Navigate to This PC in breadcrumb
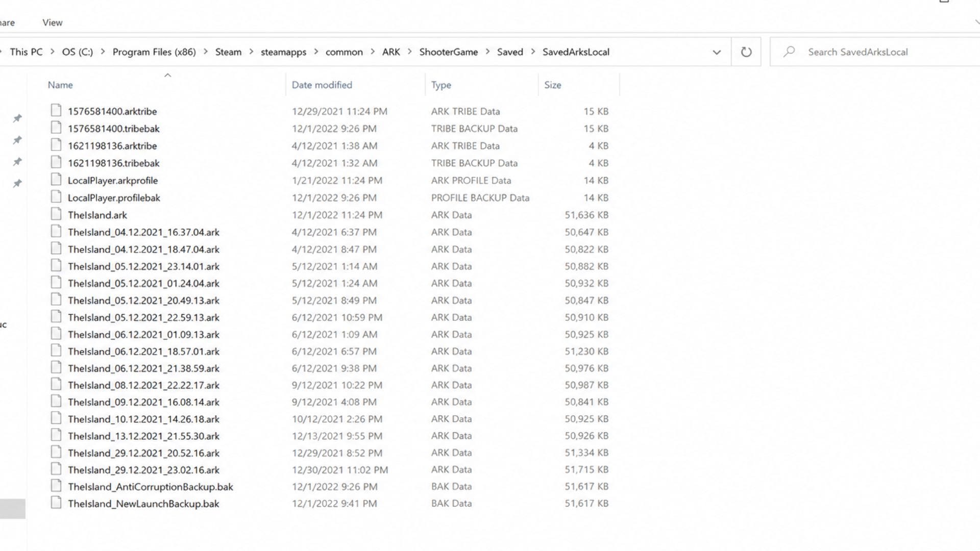Viewport: 980px width, 551px height. [x=27, y=52]
